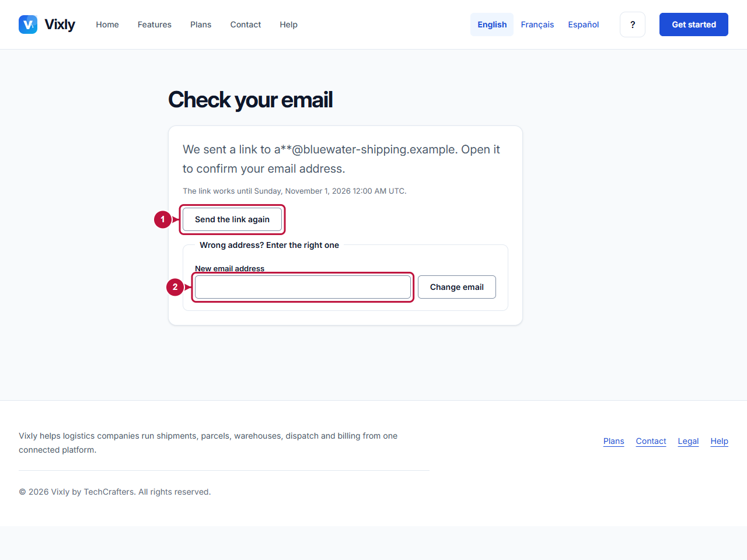The width and height of the screenshot is (747, 560).
Task: Switch language to Français
Action: 537,24
